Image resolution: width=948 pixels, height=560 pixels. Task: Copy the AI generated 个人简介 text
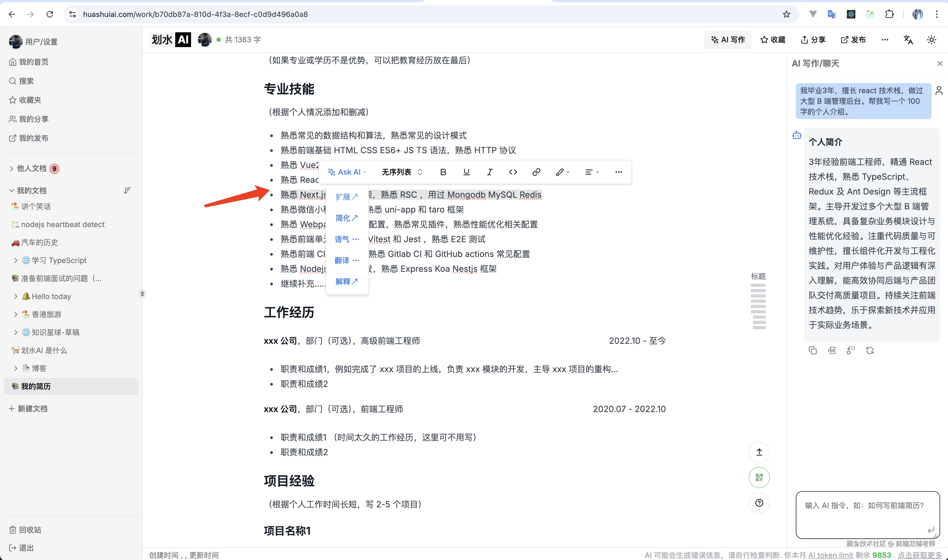pos(813,350)
